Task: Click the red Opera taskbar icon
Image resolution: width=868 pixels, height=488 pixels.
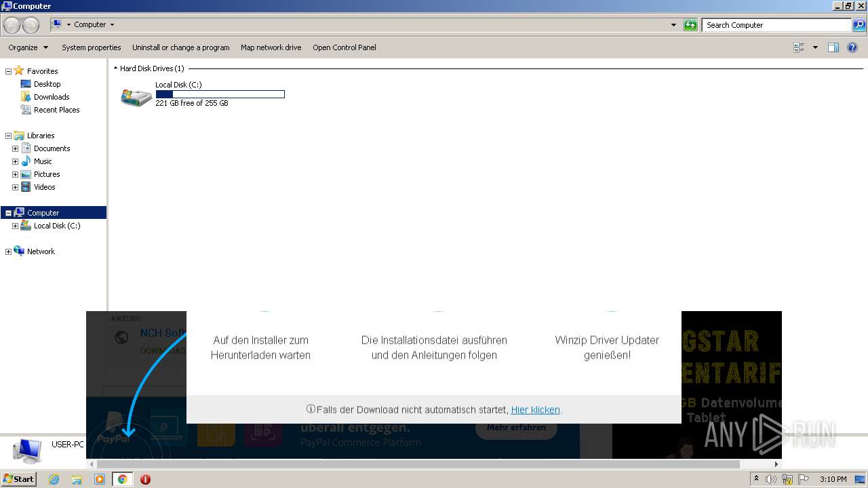Action: [145, 479]
